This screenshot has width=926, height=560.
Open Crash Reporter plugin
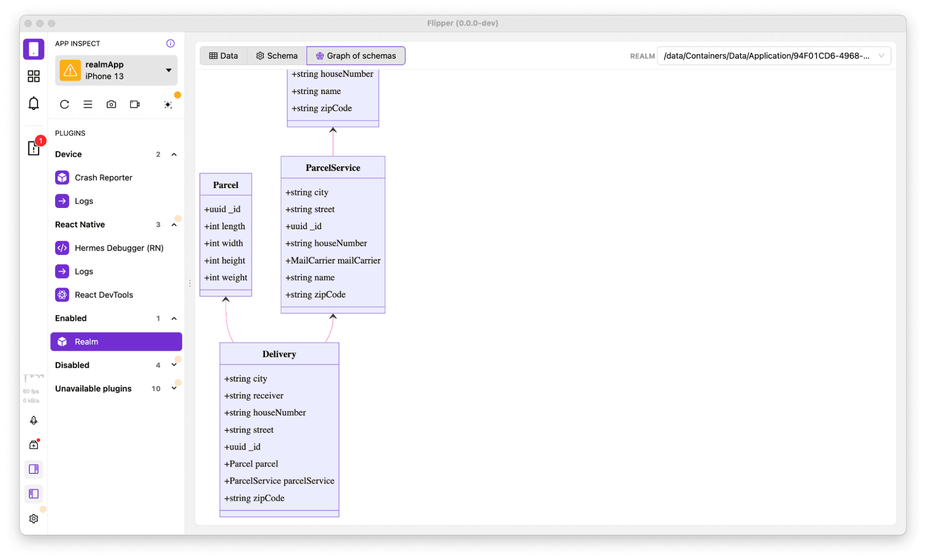pyautogui.click(x=116, y=177)
